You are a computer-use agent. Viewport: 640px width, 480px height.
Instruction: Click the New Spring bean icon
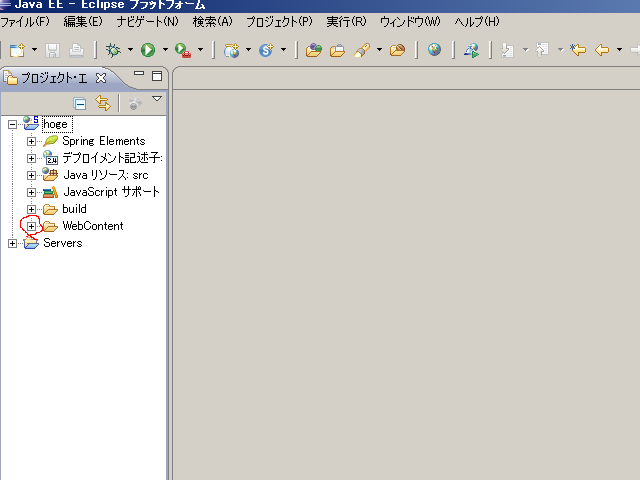[x=267, y=50]
